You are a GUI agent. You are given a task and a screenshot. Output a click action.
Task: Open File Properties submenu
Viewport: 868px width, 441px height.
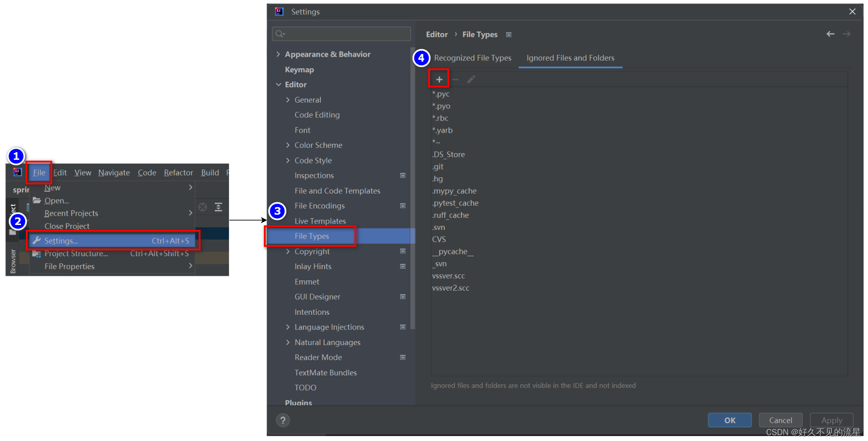click(113, 266)
